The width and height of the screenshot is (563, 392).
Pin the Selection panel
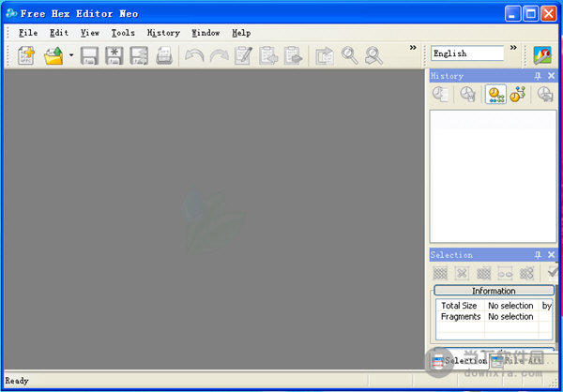click(538, 255)
